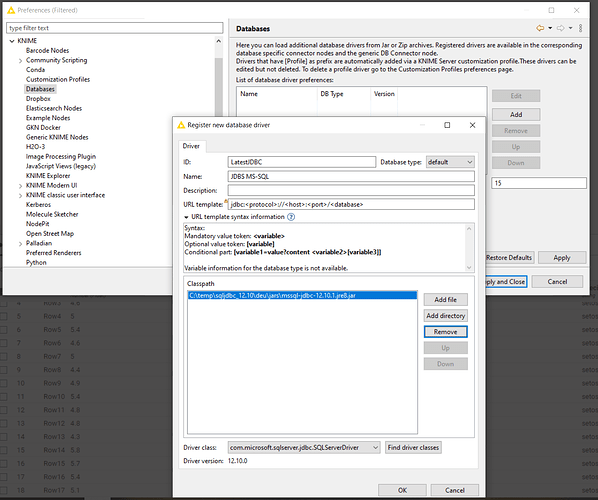This screenshot has width=598, height=500.
Task: Click the Version column header
Action: click(384, 94)
